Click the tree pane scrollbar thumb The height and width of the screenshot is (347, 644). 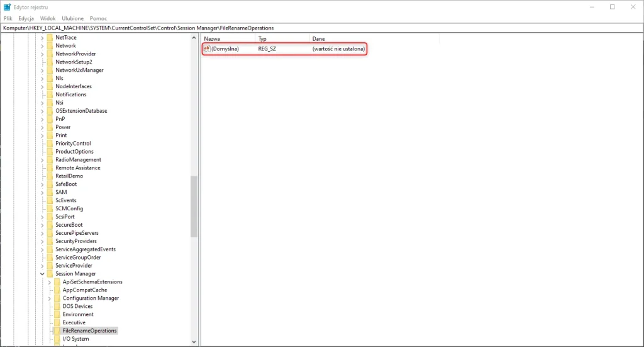tap(194, 207)
